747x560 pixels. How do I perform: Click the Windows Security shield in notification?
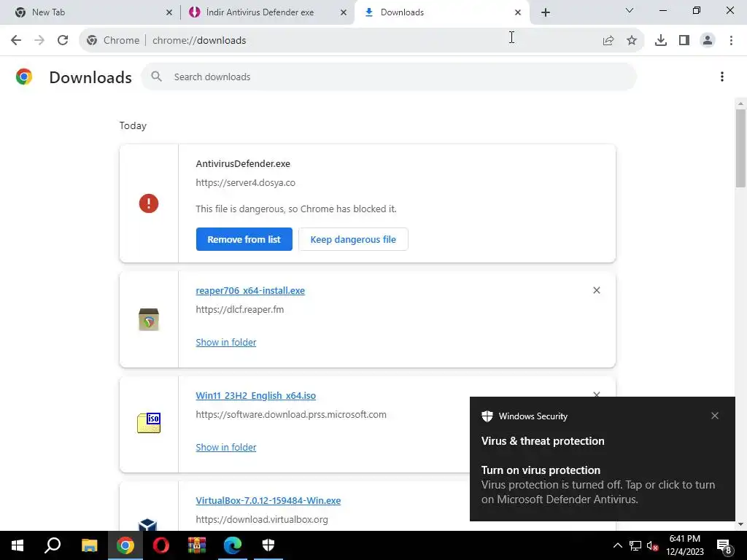[x=487, y=416]
